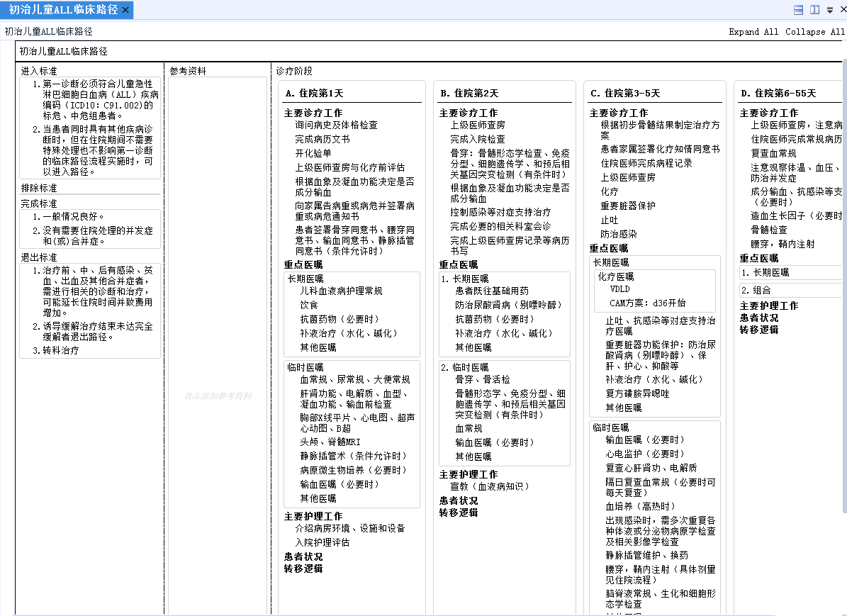Click 患者家属签署化疗知情同意书 item

(x=660, y=149)
